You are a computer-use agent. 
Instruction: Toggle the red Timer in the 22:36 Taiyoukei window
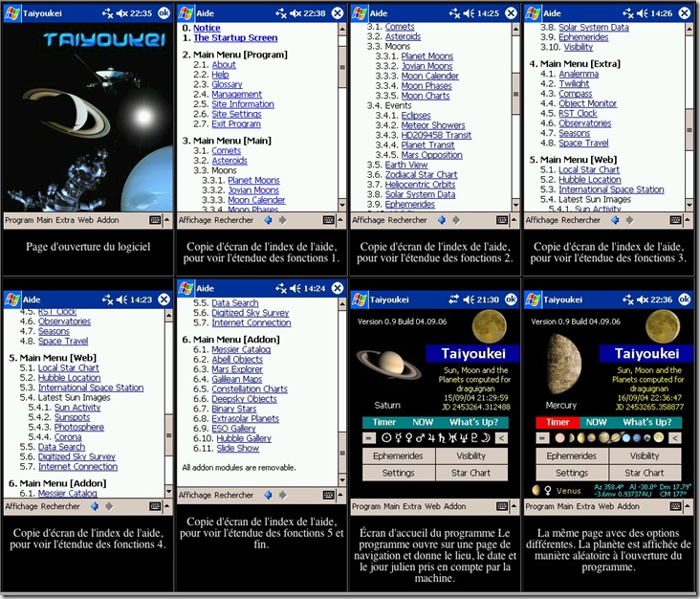coord(558,422)
